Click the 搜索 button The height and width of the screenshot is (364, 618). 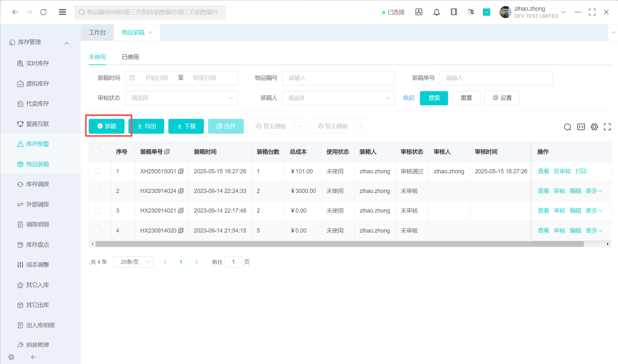point(434,98)
